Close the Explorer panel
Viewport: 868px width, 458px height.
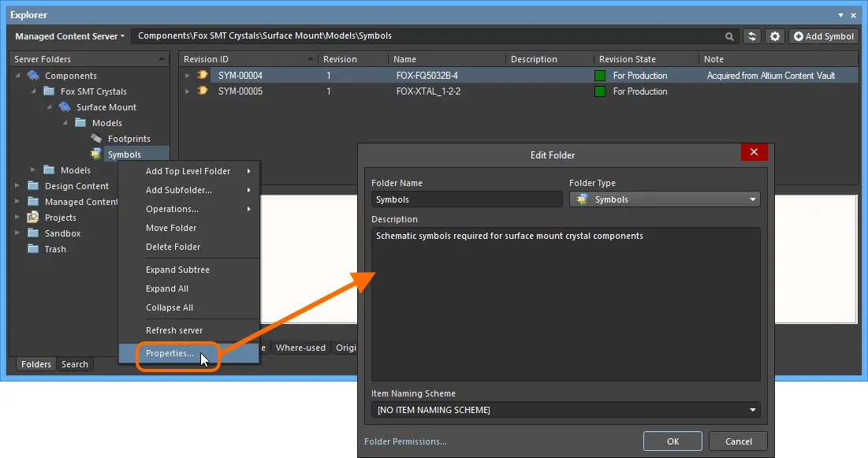(854, 15)
